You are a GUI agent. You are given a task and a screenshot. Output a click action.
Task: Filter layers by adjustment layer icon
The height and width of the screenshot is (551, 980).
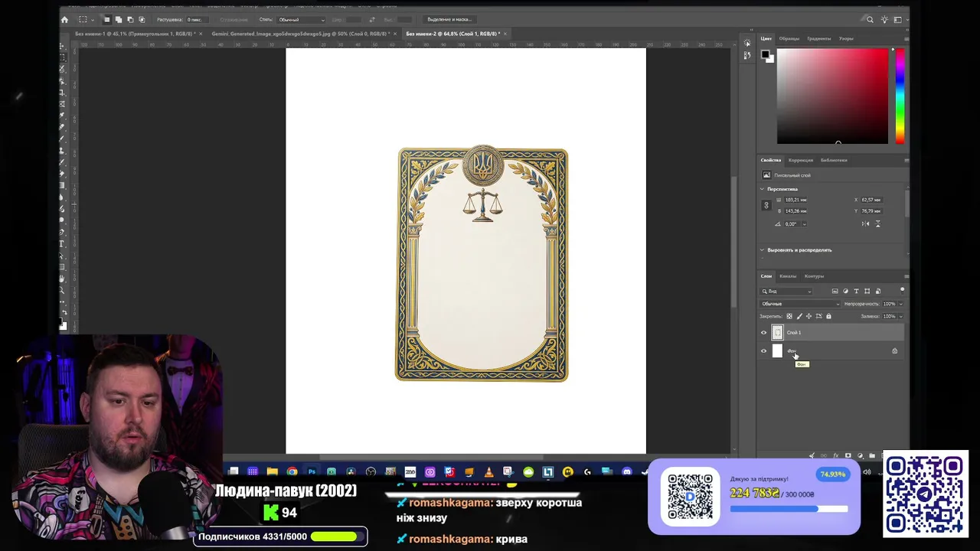tap(845, 291)
